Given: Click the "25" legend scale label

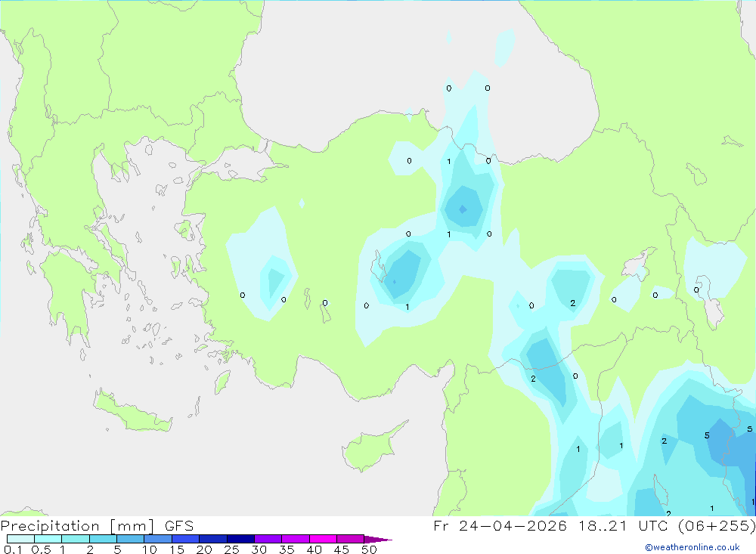Looking at the screenshot, I should [x=232, y=549].
